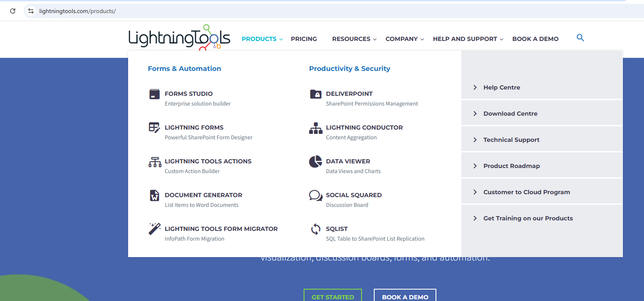Click the chevron beside Product Roadmap
The height and width of the screenshot is (301, 644).
(x=475, y=166)
